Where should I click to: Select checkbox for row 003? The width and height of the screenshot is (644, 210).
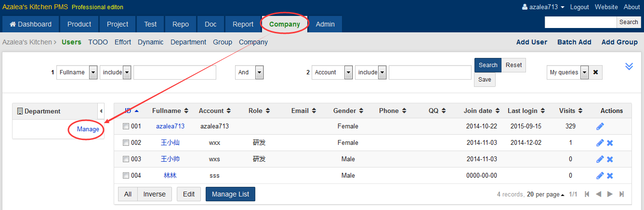click(x=126, y=159)
